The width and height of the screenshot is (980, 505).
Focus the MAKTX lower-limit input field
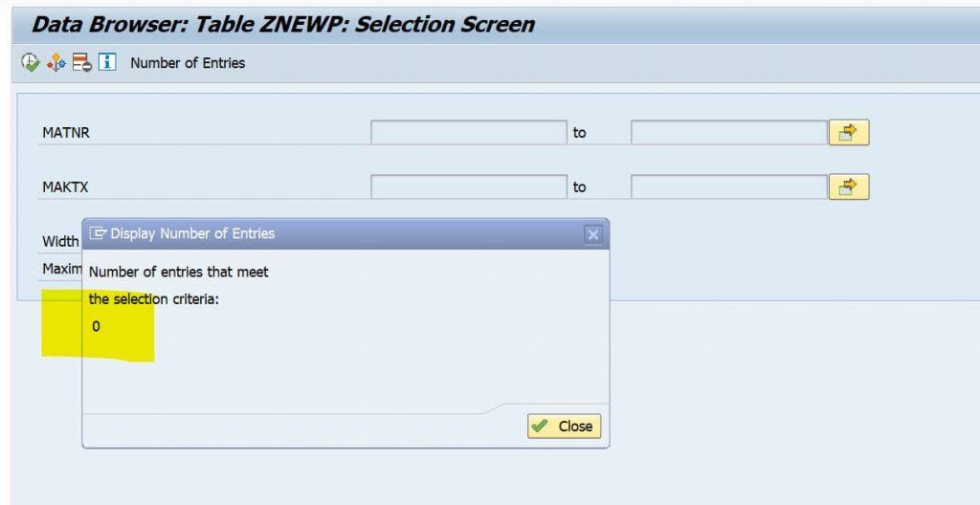469,187
